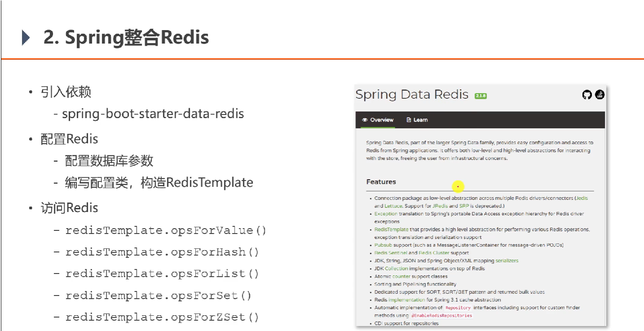Click the 2.1.8 version badge
This screenshot has height=331, width=644.
pyautogui.click(x=480, y=96)
